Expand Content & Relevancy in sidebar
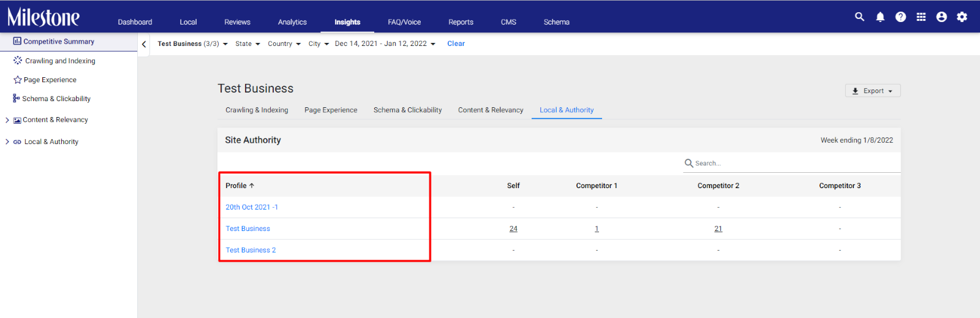 click(7, 120)
